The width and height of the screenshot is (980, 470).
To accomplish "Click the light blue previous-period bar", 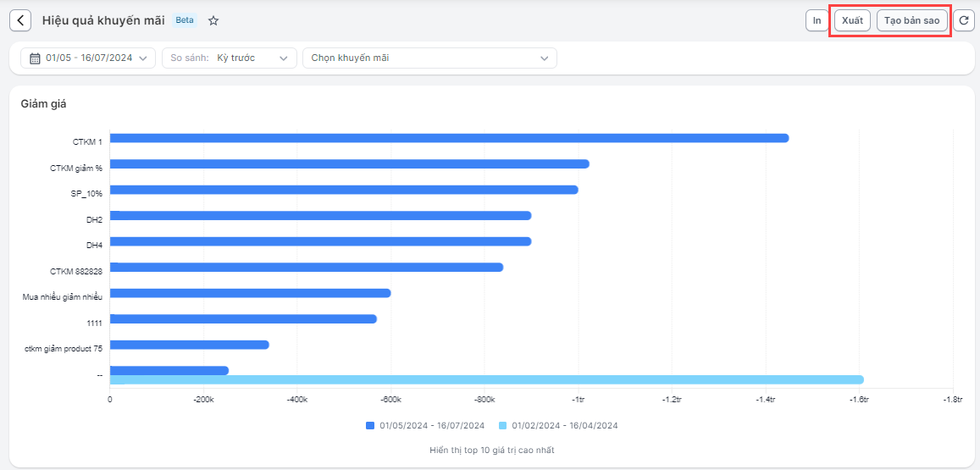I will click(x=487, y=379).
